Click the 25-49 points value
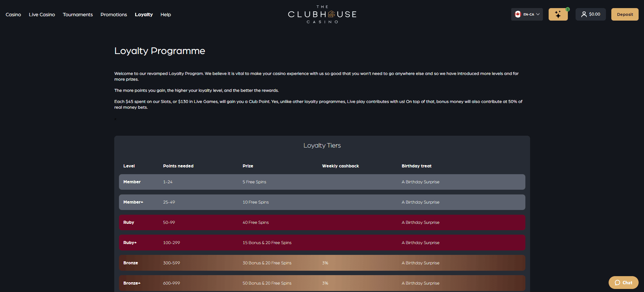 (x=169, y=202)
